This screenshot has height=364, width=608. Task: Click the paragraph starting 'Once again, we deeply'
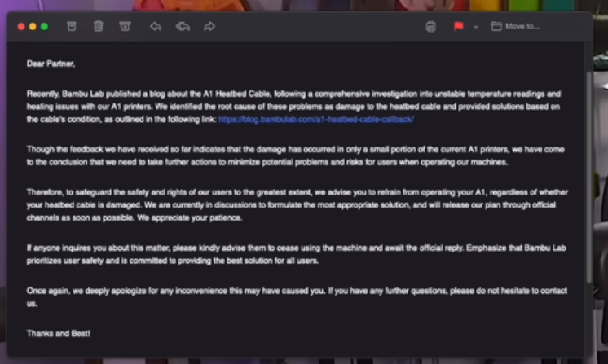point(297,297)
